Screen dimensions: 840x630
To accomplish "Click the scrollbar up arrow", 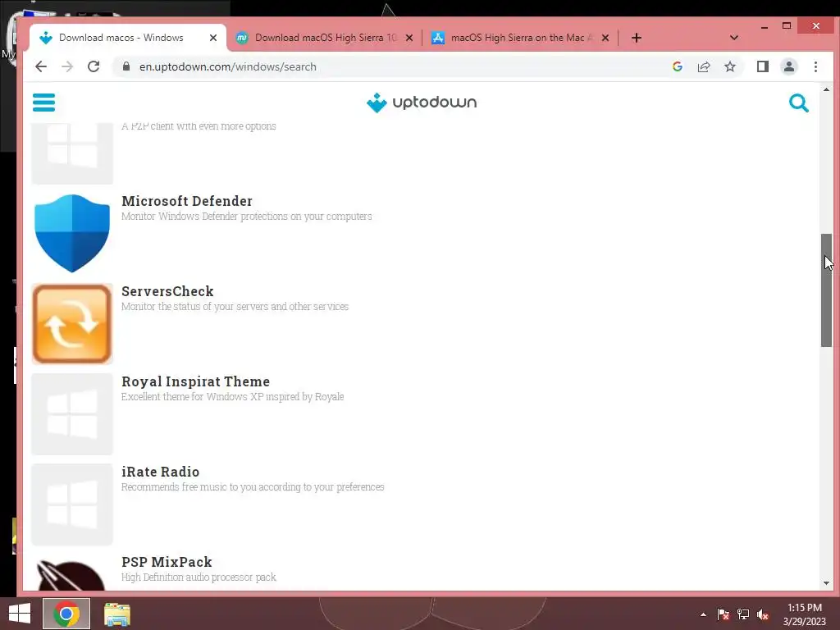I will (x=826, y=90).
